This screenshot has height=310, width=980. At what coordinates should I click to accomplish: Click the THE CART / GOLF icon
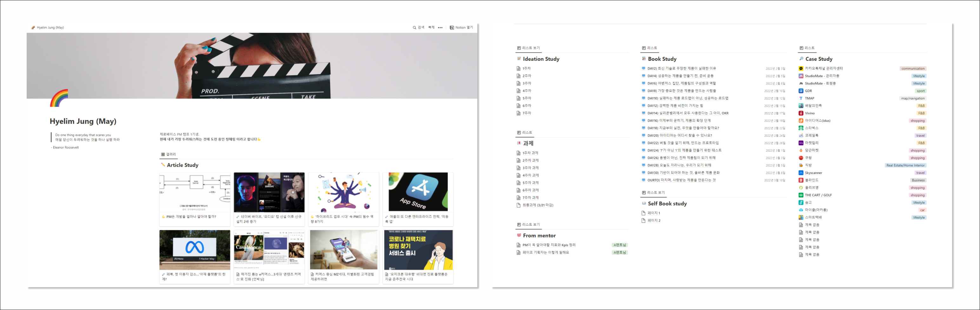click(x=801, y=195)
